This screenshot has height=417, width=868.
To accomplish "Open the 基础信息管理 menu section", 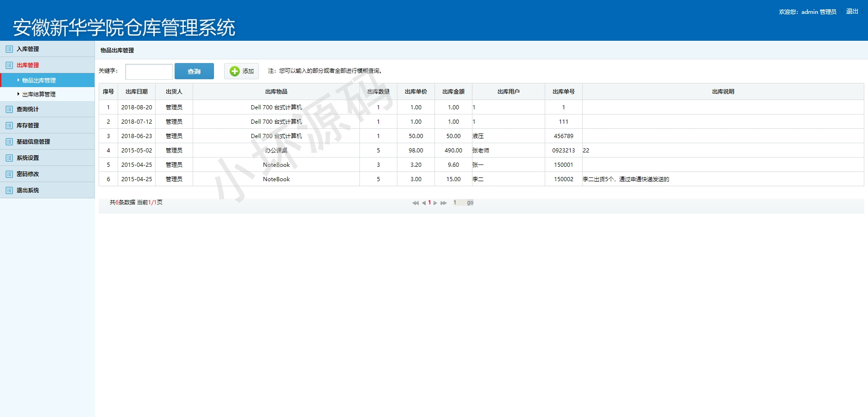I will (47, 142).
